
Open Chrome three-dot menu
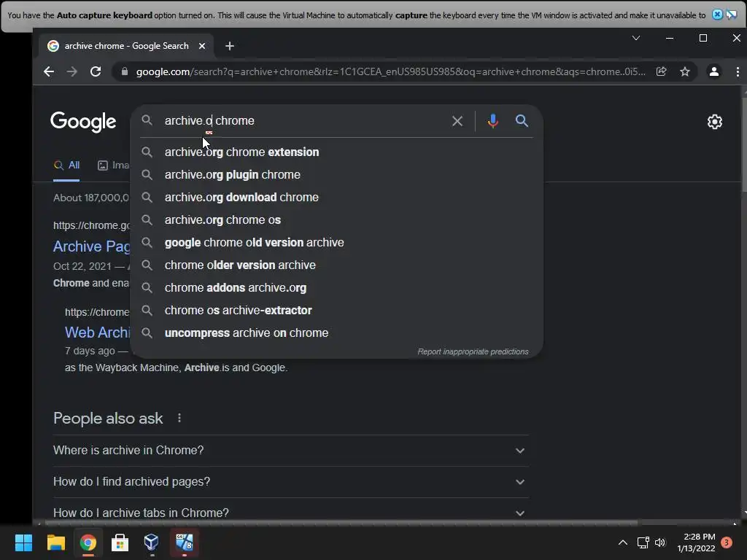[x=738, y=71]
